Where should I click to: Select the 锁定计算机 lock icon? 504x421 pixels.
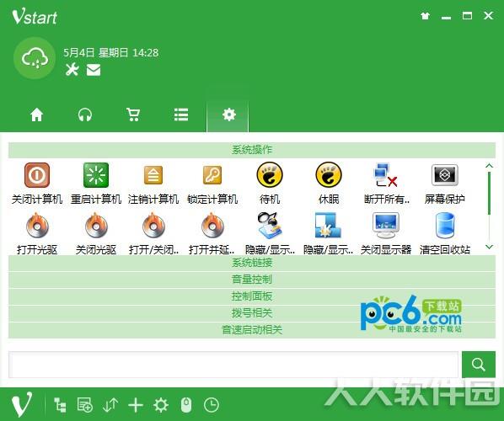click(212, 175)
